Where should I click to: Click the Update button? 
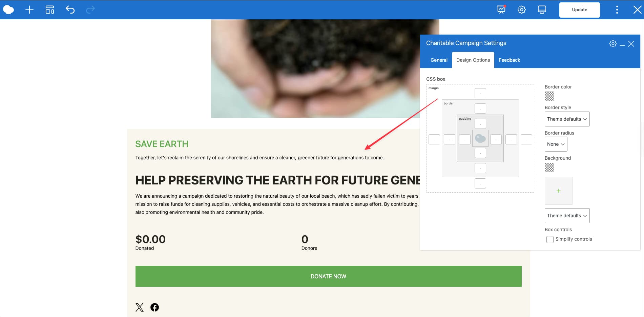click(579, 10)
